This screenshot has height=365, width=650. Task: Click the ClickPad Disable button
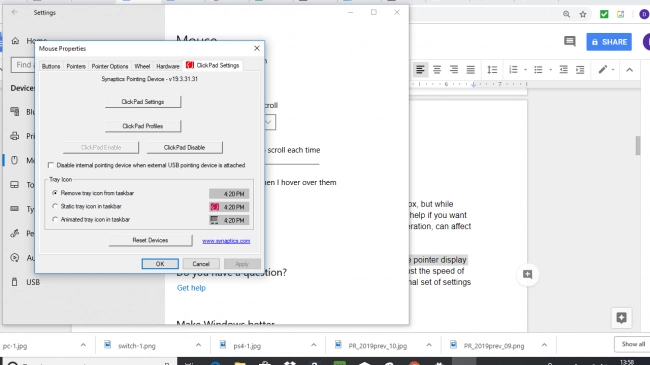tap(184, 147)
